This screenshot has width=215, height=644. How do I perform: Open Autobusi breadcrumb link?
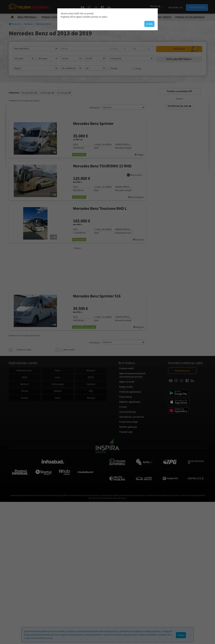[28, 24]
